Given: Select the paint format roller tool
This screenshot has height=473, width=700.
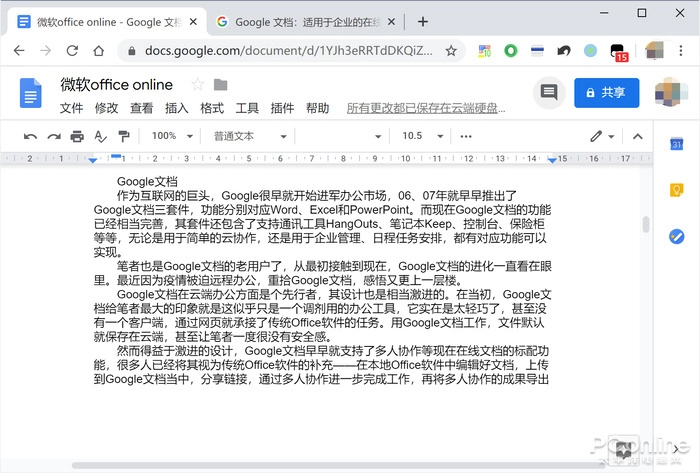Looking at the screenshot, I should click(124, 136).
